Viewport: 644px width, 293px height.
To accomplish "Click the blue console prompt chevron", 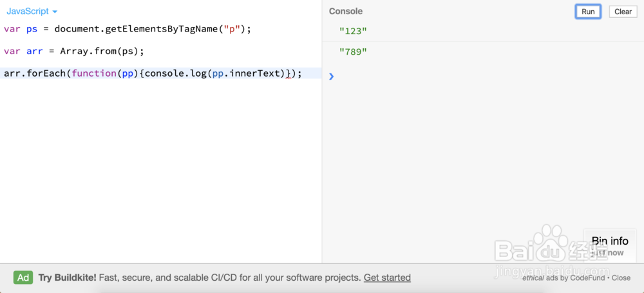I will pyautogui.click(x=332, y=76).
